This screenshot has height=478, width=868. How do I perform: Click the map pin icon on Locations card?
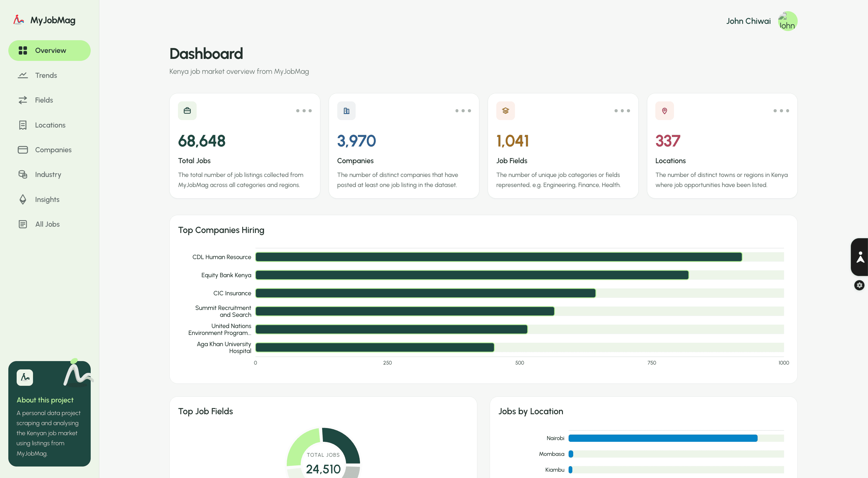(x=664, y=111)
